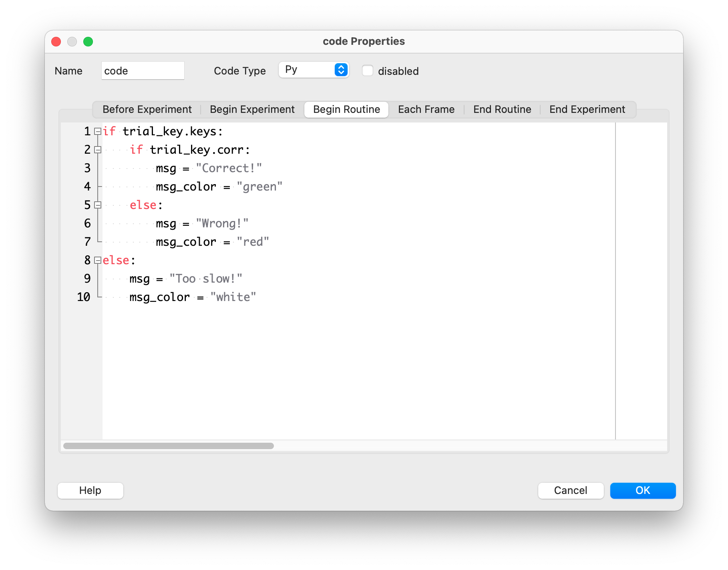Cancel the code Properties dialog
This screenshot has width=728, height=570.
pyautogui.click(x=570, y=490)
